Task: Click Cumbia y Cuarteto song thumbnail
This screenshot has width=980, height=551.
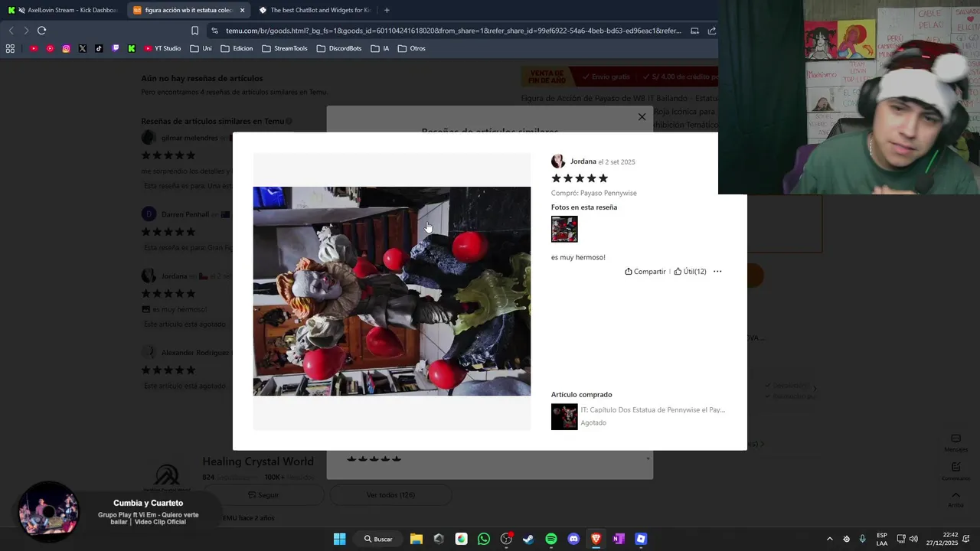Action: click(x=49, y=512)
